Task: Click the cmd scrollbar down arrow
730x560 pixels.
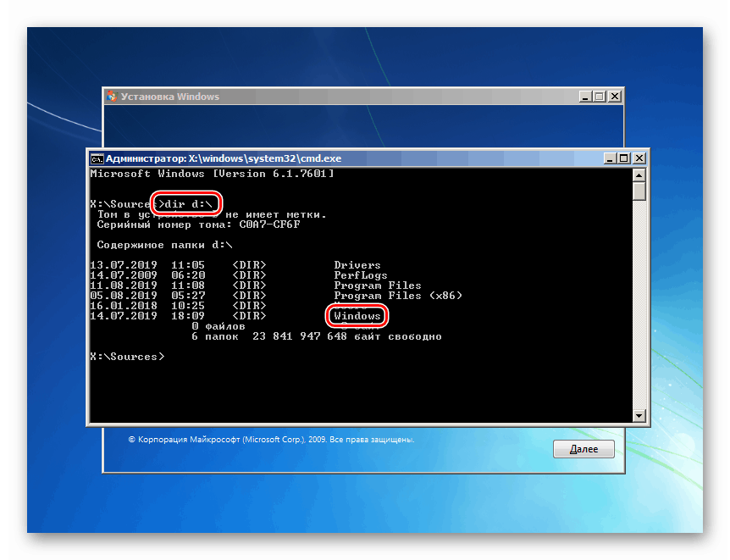Action: click(639, 416)
